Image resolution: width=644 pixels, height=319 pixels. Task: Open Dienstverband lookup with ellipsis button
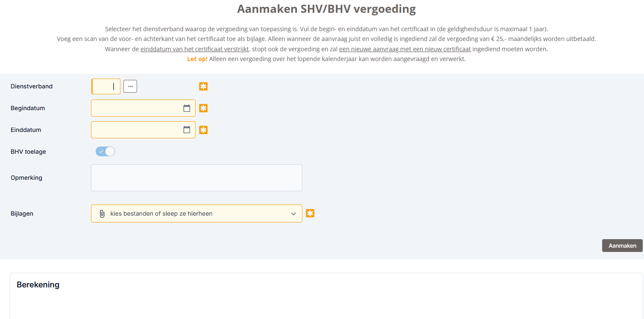click(x=130, y=86)
